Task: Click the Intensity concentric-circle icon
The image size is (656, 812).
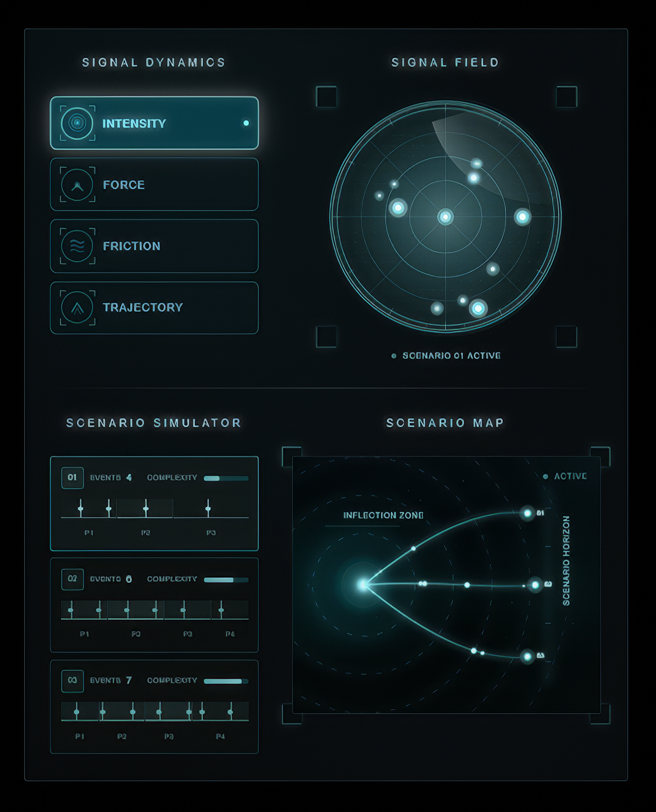Action: coord(77,123)
